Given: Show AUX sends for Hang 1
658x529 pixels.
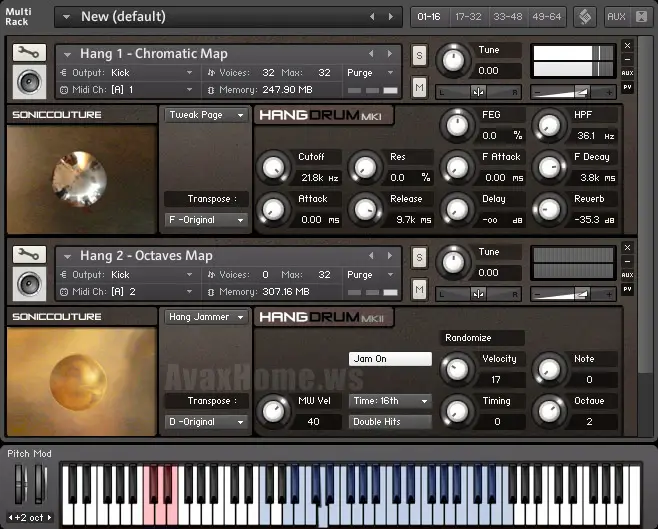Looking at the screenshot, I should coord(627,73).
